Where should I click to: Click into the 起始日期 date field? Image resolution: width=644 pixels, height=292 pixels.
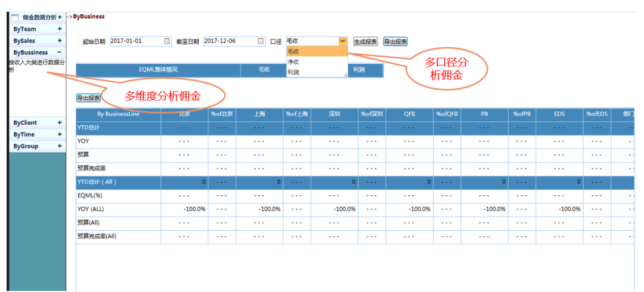136,41
